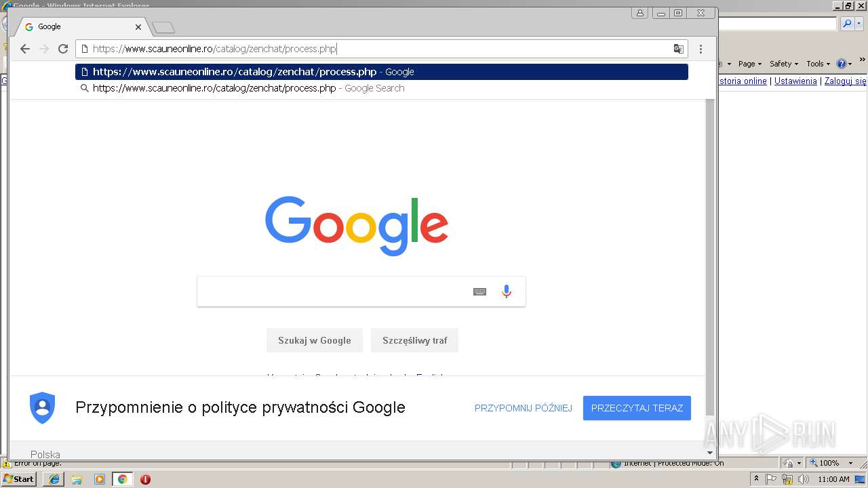Go back with Chrome's back arrow
Viewport: 868px width, 488px height.
(x=25, y=49)
